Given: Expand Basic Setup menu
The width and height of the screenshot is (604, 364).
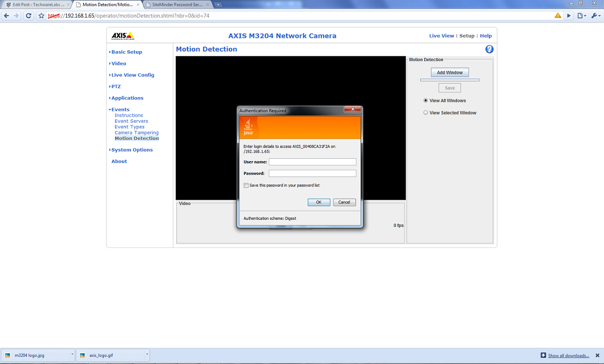Looking at the screenshot, I should [126, 52].
